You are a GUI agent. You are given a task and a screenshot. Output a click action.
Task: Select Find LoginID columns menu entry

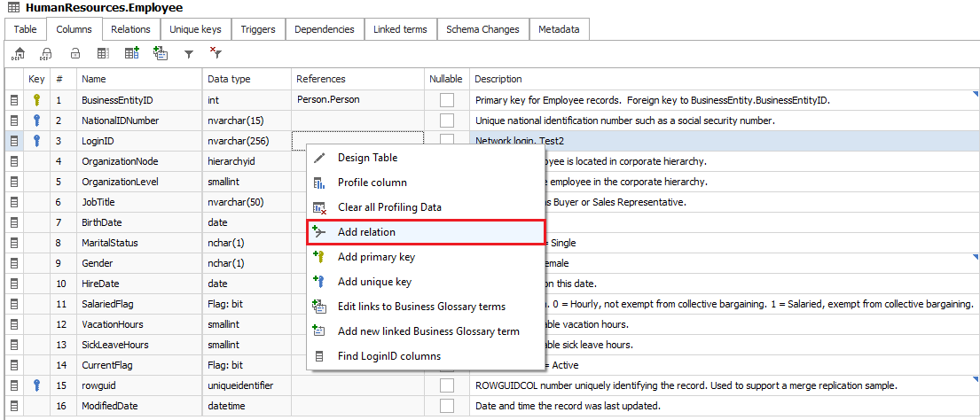(388, 356)
